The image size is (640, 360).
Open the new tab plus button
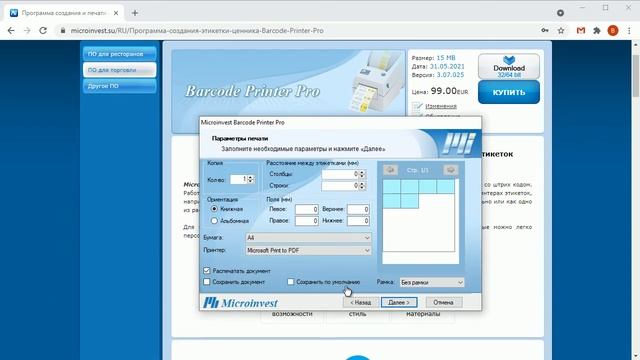[x=135, y=13]
